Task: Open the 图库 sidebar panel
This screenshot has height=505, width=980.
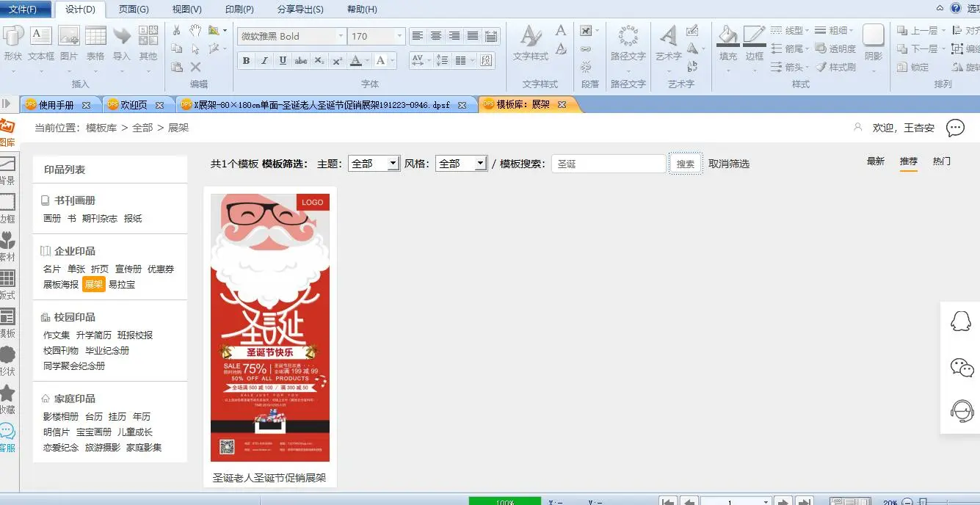Action: click(x=7, y=132)
